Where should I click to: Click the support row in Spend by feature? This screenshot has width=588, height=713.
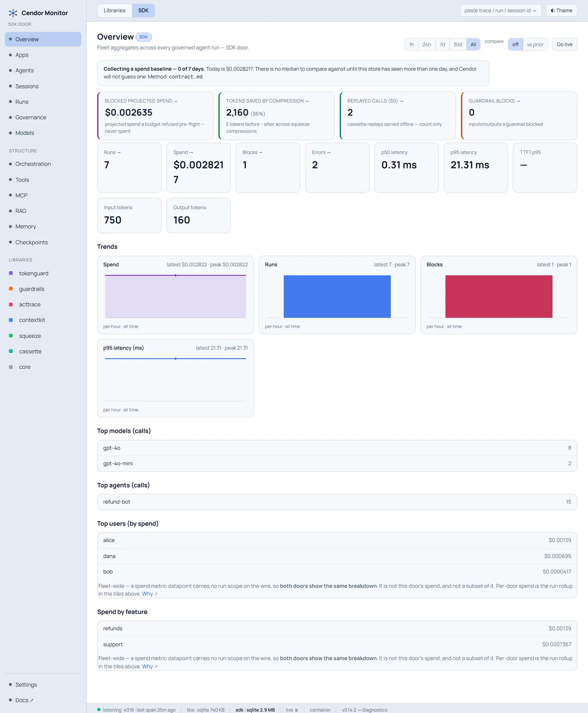[x=337, y=644]
